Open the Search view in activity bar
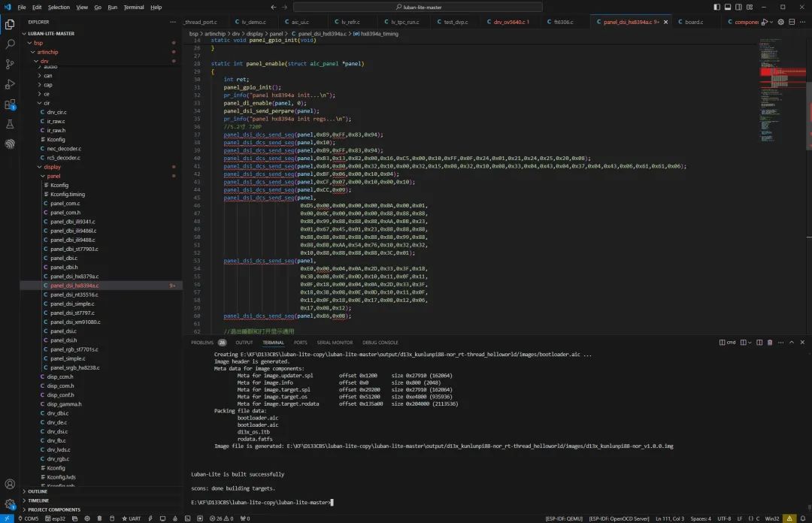 [10, 44]
